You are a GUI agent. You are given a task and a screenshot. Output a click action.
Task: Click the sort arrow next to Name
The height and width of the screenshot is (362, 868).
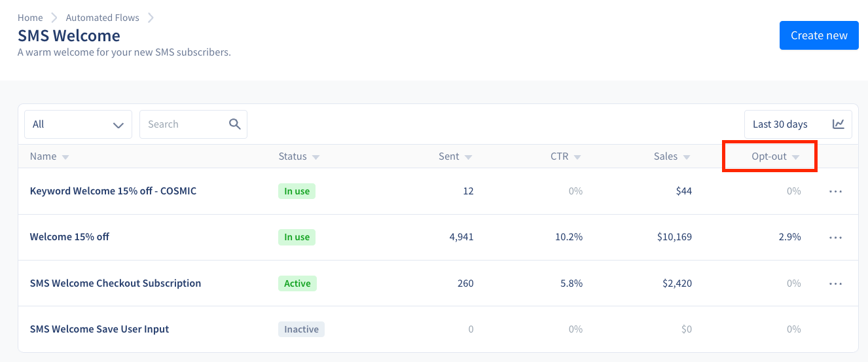click(x=65, y=157)
